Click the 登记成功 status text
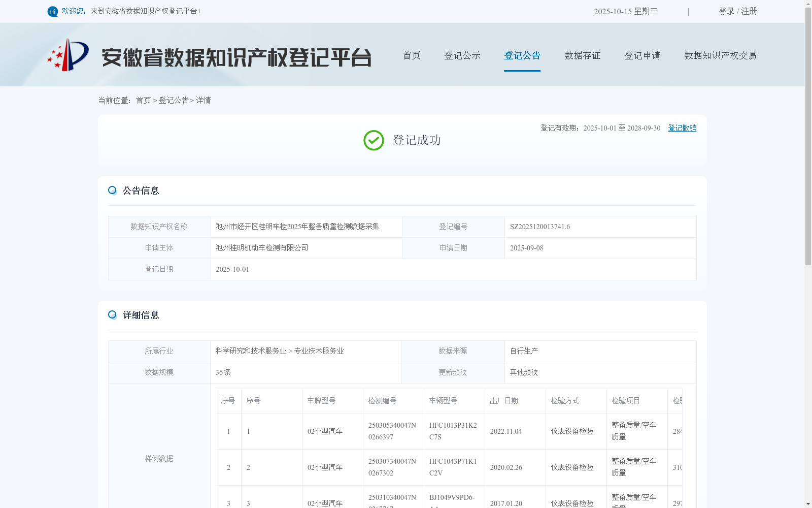The image size is (812, 508). point(417,140)
